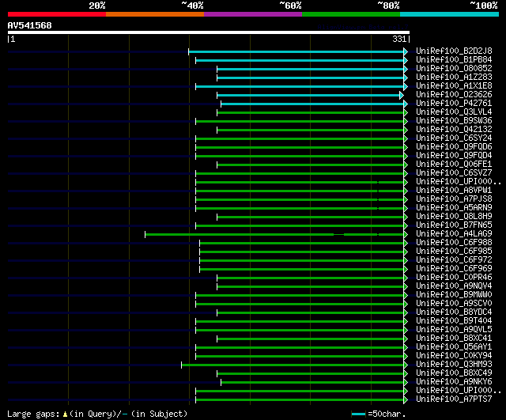Select the UniRef100_B8YDC4 label

[x=454, y=312]
